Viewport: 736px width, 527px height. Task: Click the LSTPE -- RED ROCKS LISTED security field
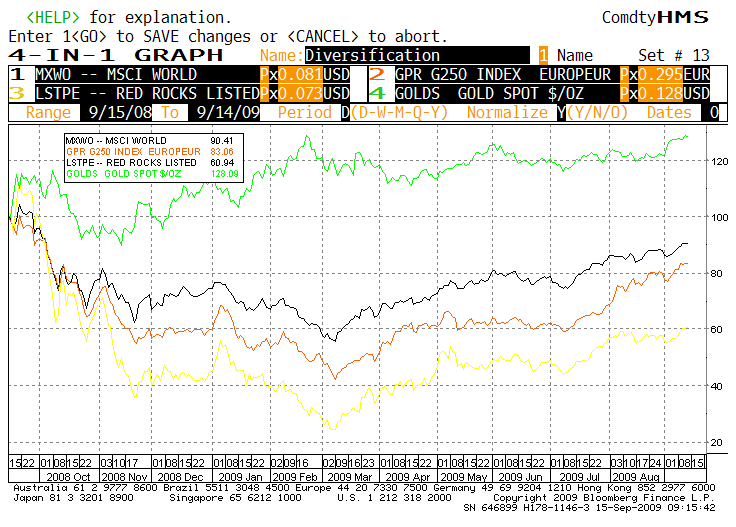click(x=147, y=93)
